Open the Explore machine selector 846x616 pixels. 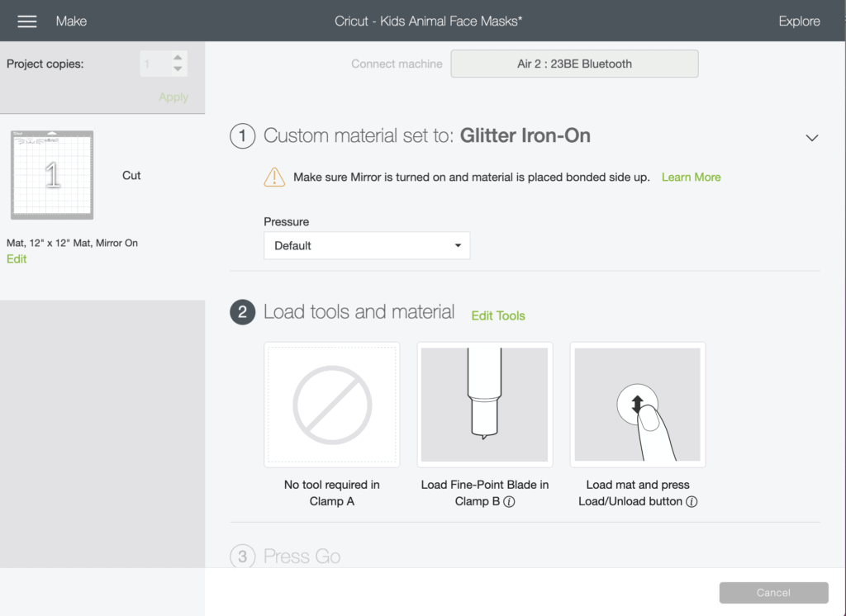pos(799,21)
